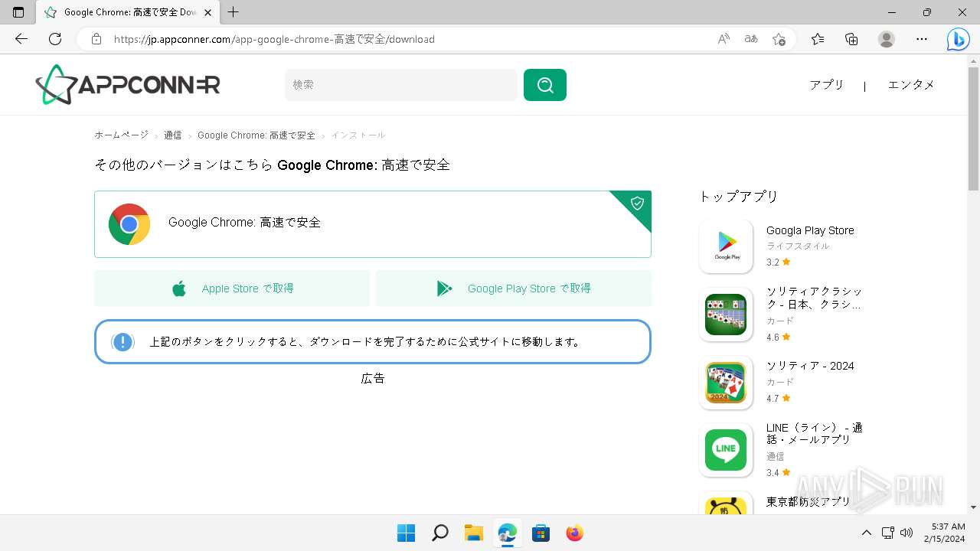
Task: Open a new tab with plus button
Action: click(234, 12)
